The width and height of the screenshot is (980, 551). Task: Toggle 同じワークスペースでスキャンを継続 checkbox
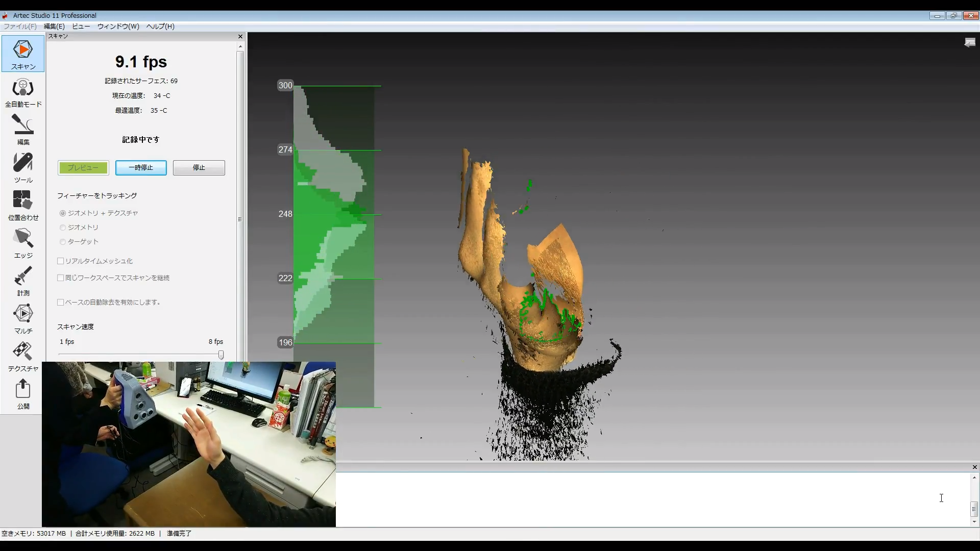(x=61, y=278)
